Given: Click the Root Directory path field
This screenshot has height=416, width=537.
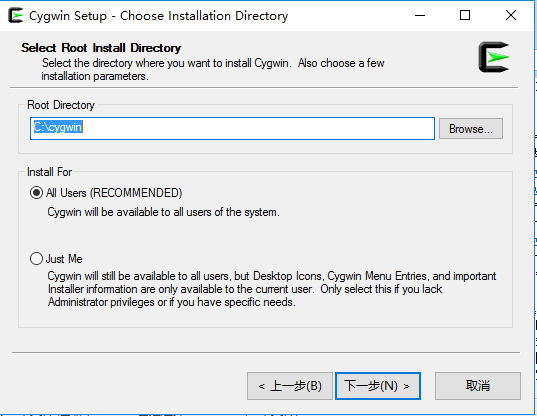Looking at the screenshot, I should click(x=232, y=128).
